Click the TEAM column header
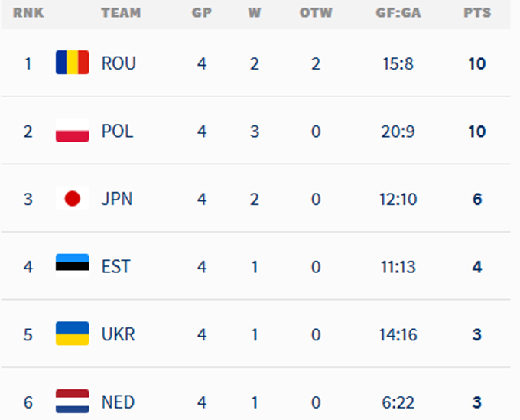Viewport: 520px width, 420px height. (121, 13)
